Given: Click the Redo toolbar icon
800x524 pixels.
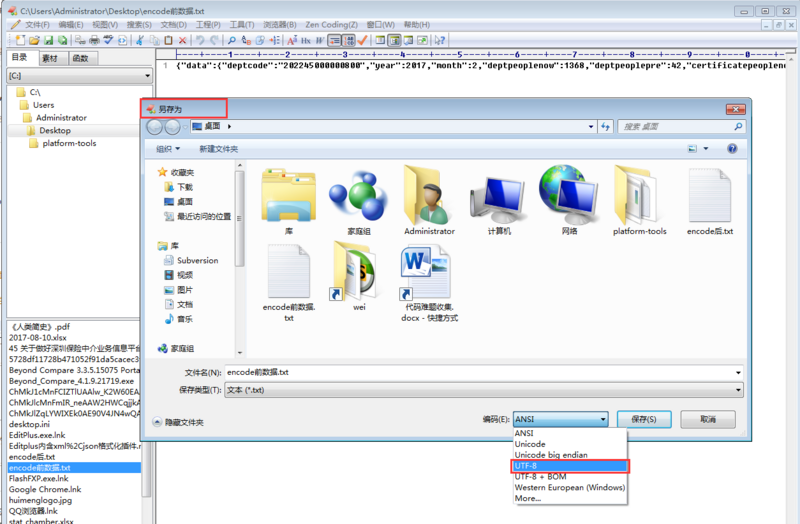Looking at the screenshot, I should (215, 40).
